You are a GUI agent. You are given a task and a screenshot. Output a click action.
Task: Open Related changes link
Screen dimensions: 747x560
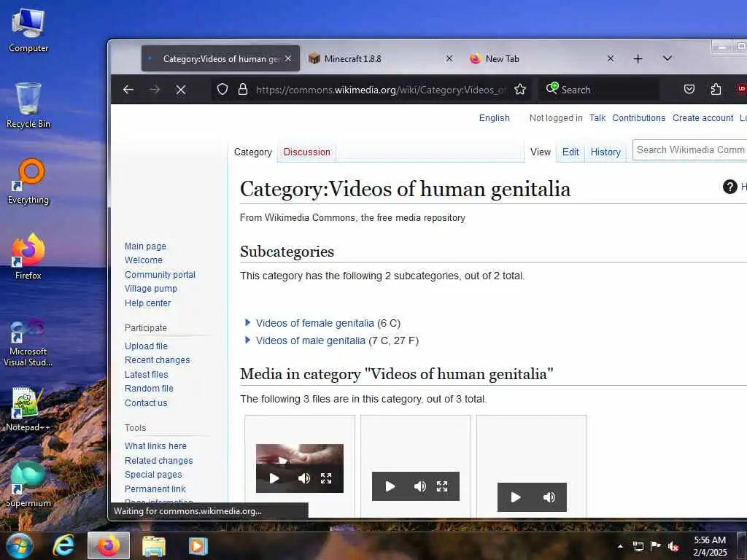(158, 461)
